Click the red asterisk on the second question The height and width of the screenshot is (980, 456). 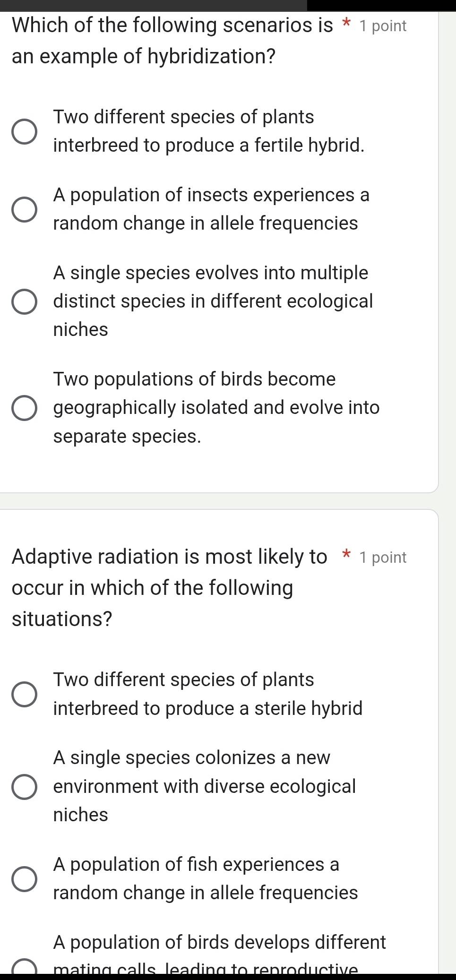(346, 557)
